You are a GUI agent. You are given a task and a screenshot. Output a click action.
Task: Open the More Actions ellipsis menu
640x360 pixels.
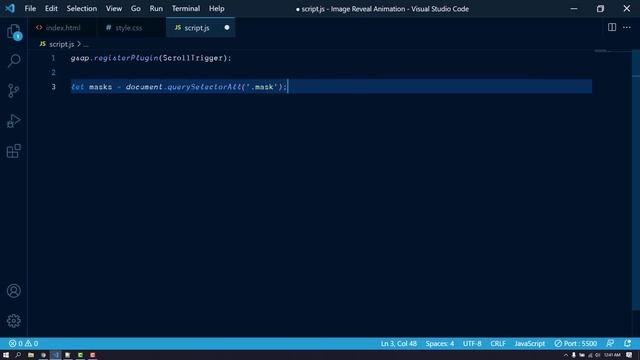(627, 27)
